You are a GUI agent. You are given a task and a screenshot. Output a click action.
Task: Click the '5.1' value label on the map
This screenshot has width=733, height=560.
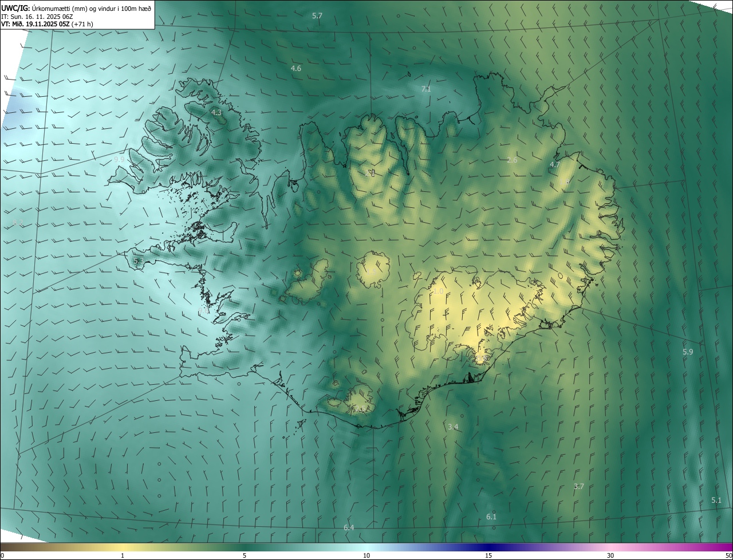coord(716,500)
